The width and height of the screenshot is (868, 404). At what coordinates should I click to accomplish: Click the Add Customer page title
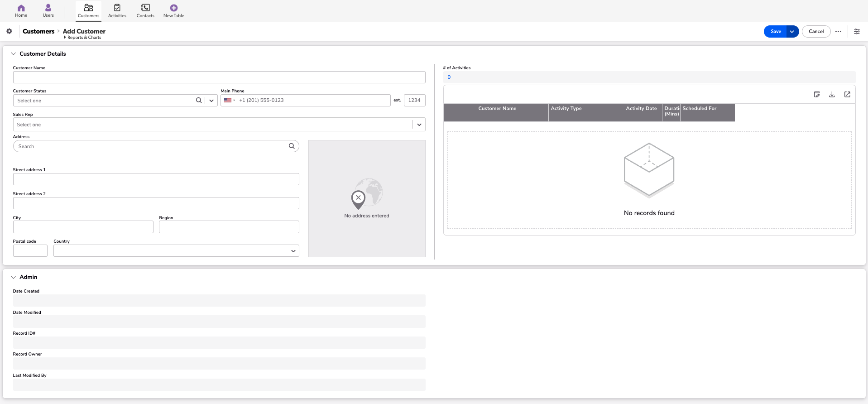tap(84, 31)
